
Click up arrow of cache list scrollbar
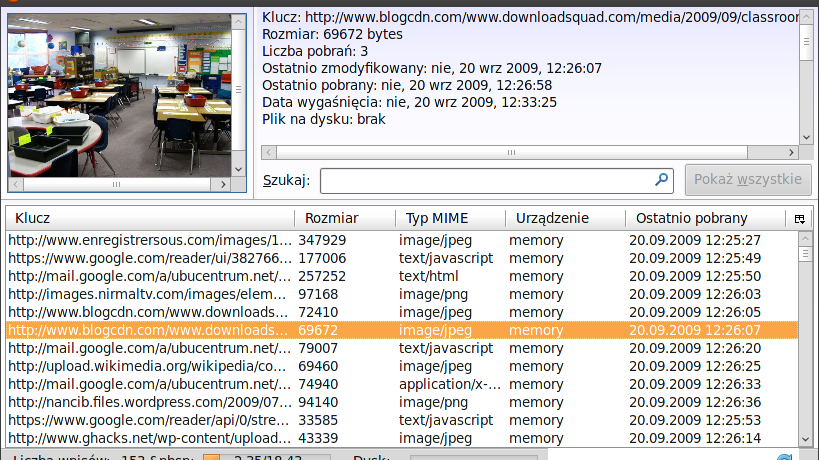click(x=805, y=239)
